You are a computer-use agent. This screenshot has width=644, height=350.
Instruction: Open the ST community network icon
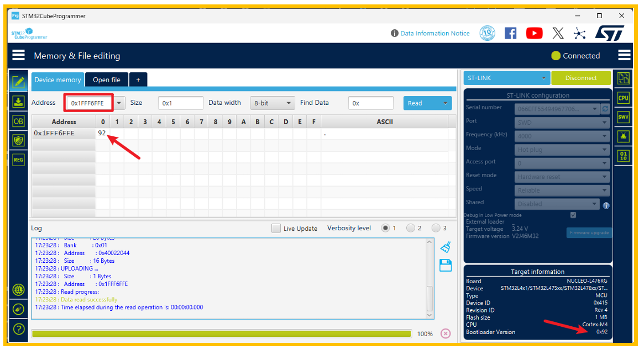pyautogui.click(x=579, y=33)
